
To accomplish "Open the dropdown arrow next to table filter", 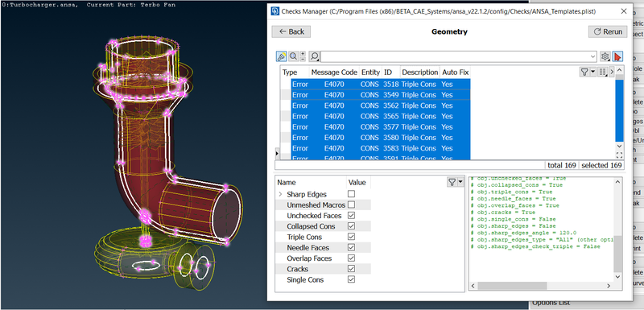I will tap(592, 72).
